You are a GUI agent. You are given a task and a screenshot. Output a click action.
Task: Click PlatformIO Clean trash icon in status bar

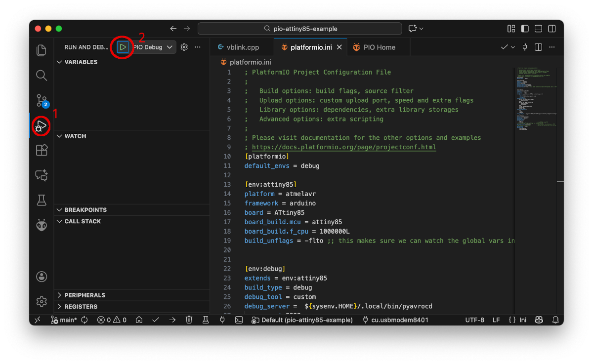coord(189,320)
